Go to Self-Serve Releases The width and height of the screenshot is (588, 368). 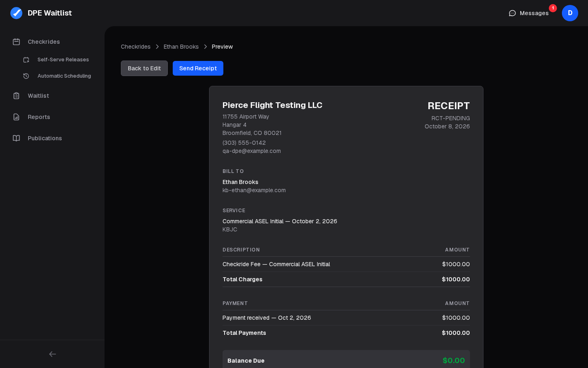click(x=63, y=60)
